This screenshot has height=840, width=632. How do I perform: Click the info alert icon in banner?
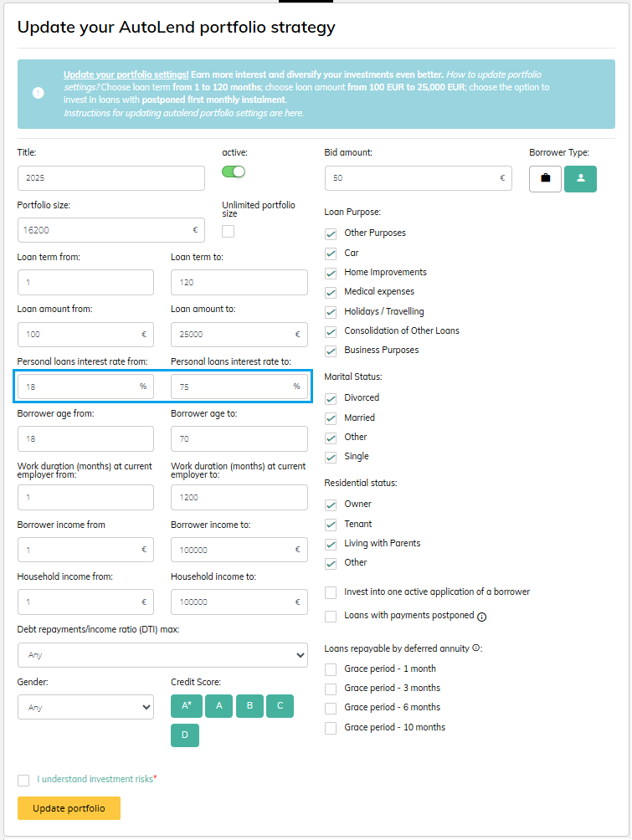[39, 93]
